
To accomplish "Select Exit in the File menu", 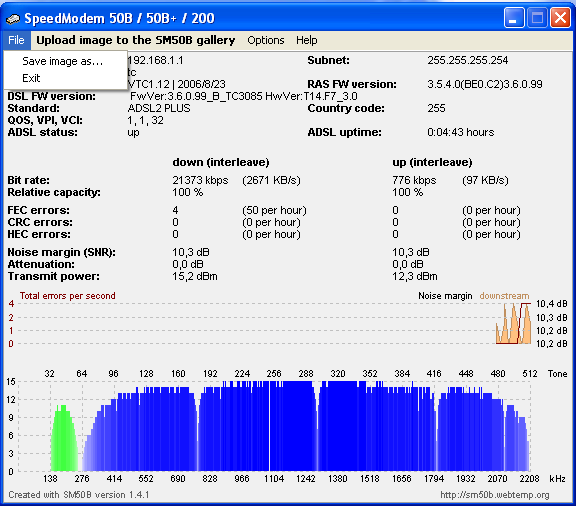I will [x=31, y=78].
